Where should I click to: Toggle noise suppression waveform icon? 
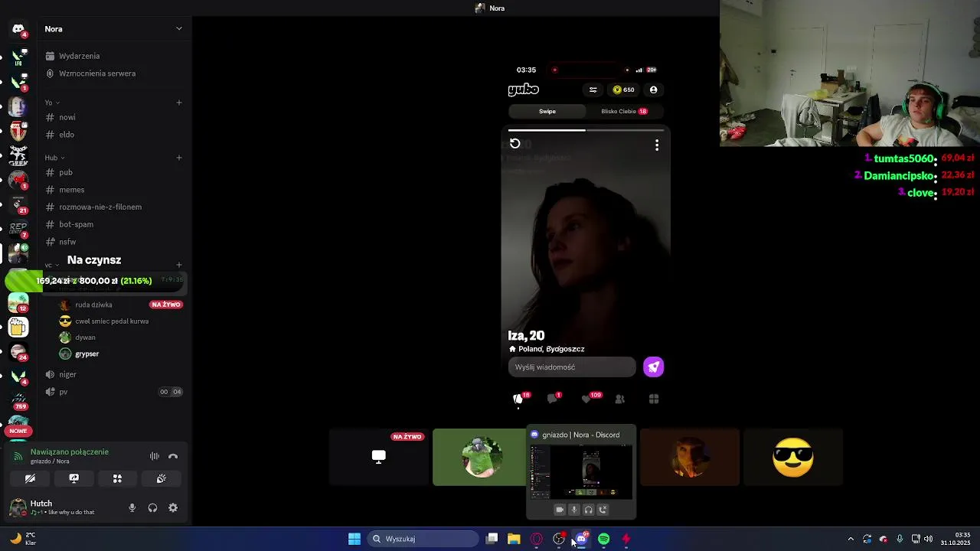coord(155,456)
